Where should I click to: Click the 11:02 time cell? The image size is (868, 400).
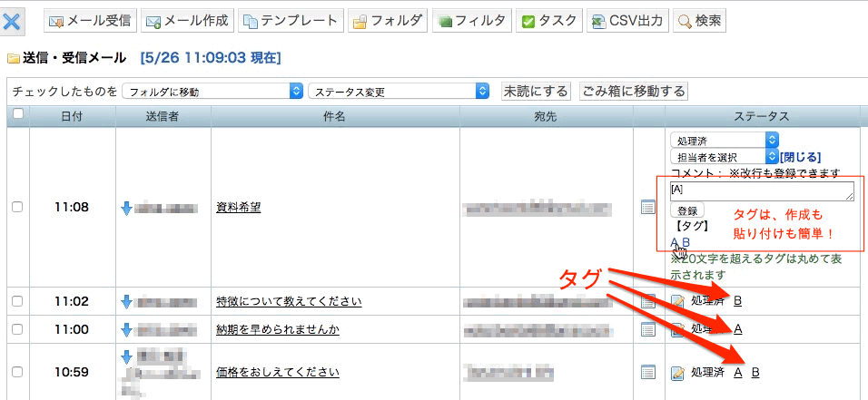click(72, 301)
